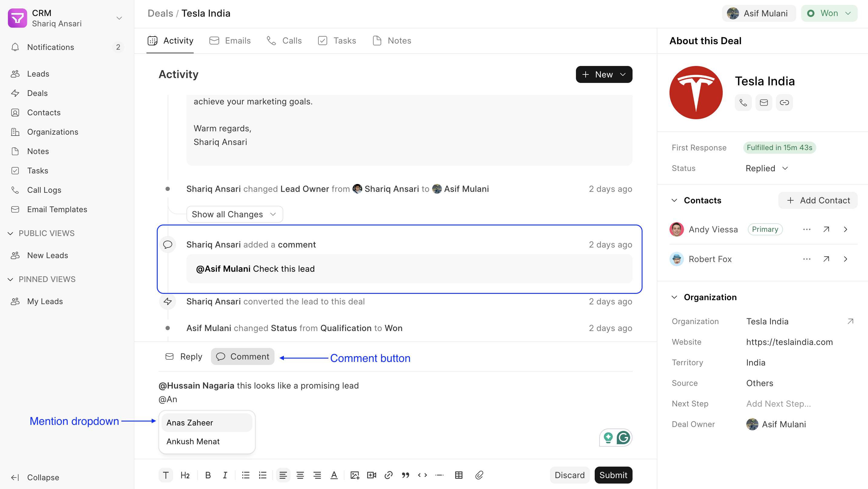The image size is (868, 489).
Task: Collapse the Organization section
Action: (674, 297)
